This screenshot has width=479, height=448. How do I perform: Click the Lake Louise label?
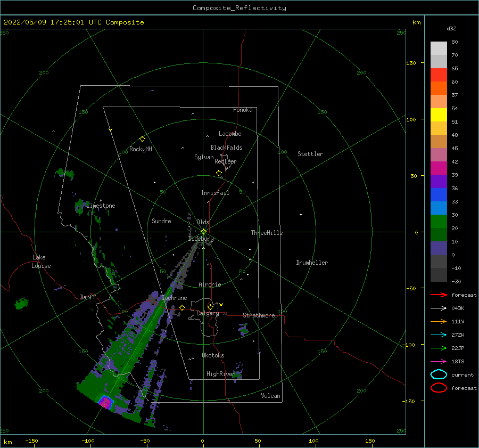[42, 262]
